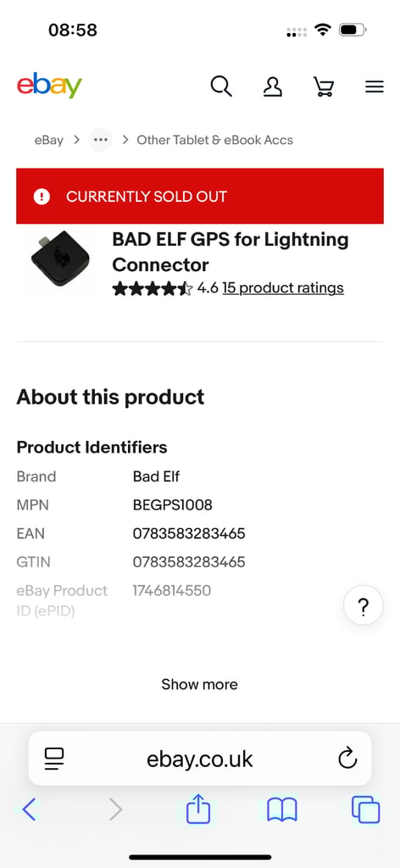Tap the eBay logo
400x868 pixels.
click(x=49, y=86)
